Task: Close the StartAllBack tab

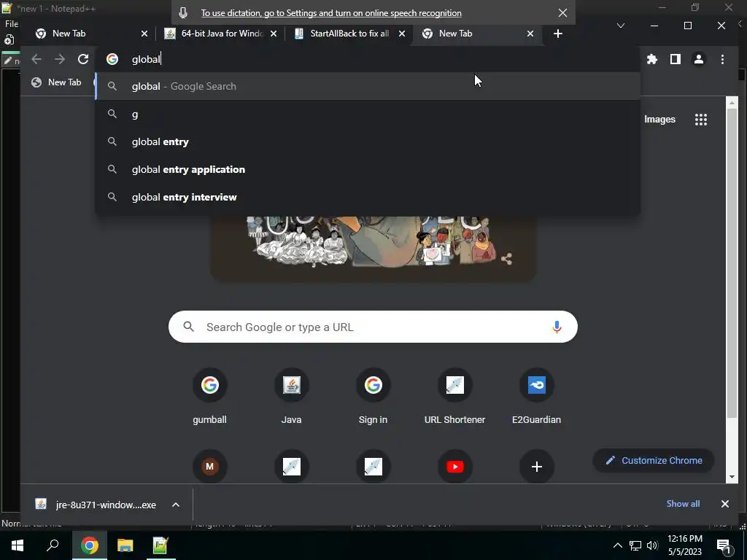Action: pos(402,34)
